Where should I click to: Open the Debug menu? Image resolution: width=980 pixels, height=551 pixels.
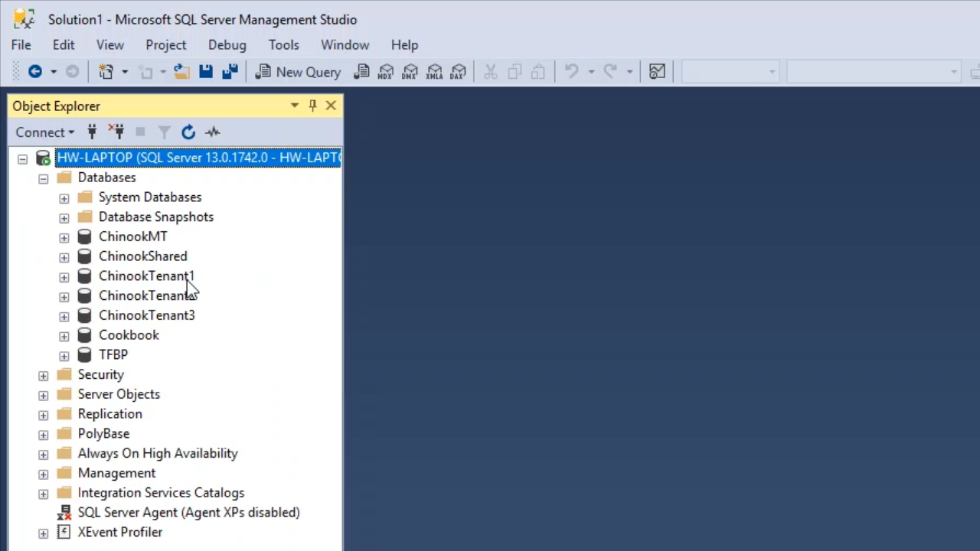point(227,45)
